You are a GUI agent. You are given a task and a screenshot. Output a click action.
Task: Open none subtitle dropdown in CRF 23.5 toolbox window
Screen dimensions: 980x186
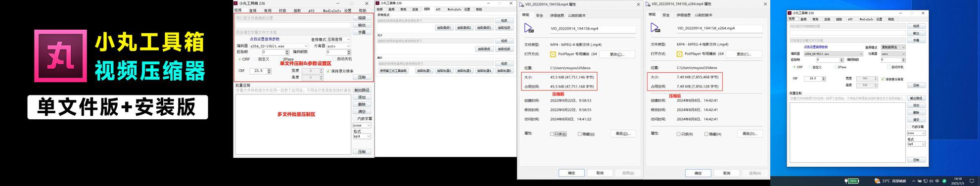(x=362, y=125)
